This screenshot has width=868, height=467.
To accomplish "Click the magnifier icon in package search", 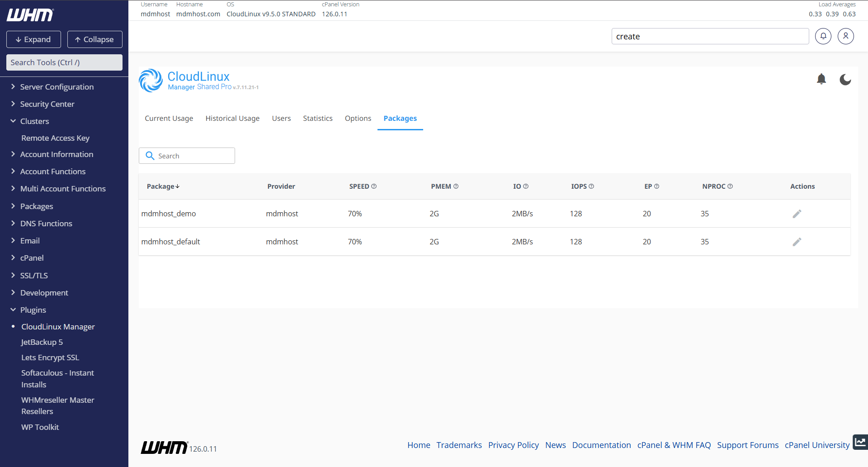I will point(150,156).
